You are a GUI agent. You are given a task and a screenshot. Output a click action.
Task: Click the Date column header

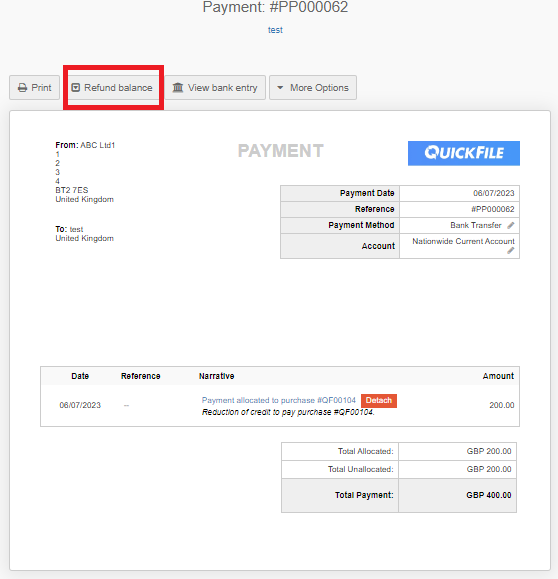click(x=80, y=376)
